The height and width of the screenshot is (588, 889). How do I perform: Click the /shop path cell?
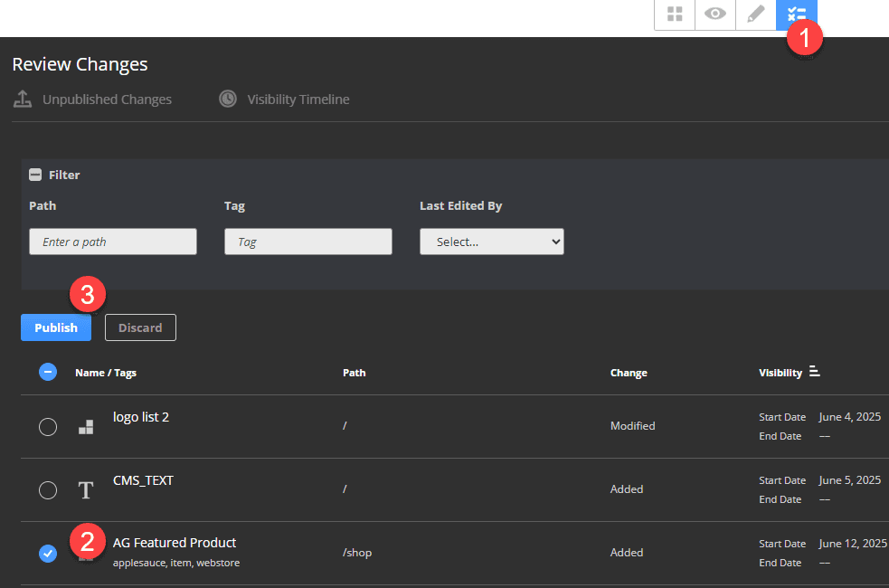click(x=357, y=553)
